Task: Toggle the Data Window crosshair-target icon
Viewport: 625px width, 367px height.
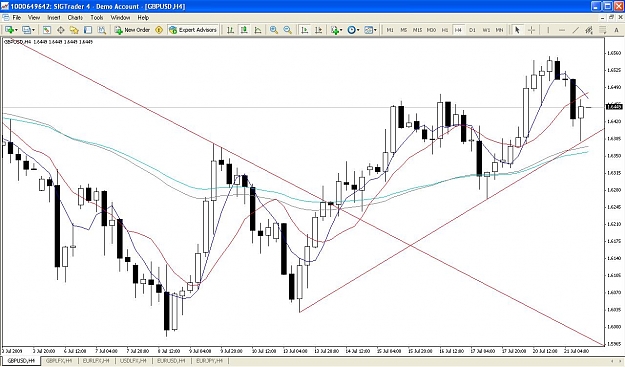Action: pos(61,30)
